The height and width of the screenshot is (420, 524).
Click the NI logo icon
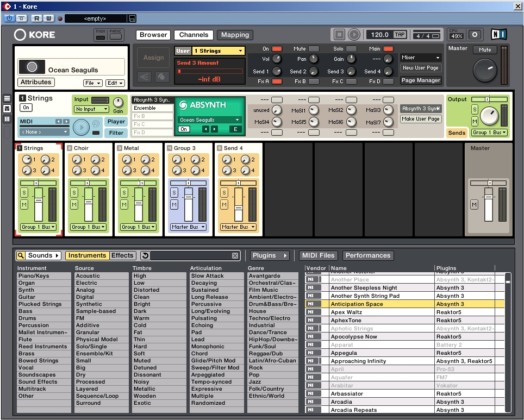pos(498,34)
